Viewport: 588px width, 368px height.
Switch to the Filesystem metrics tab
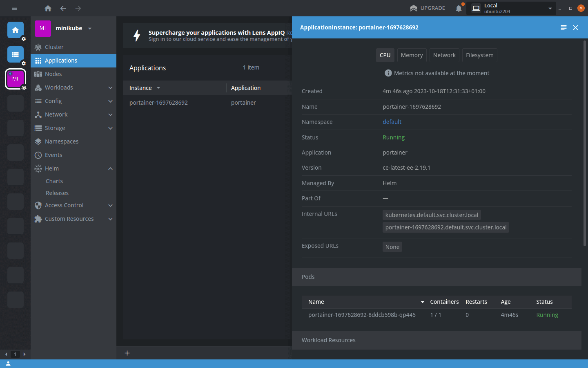(479, 55)
